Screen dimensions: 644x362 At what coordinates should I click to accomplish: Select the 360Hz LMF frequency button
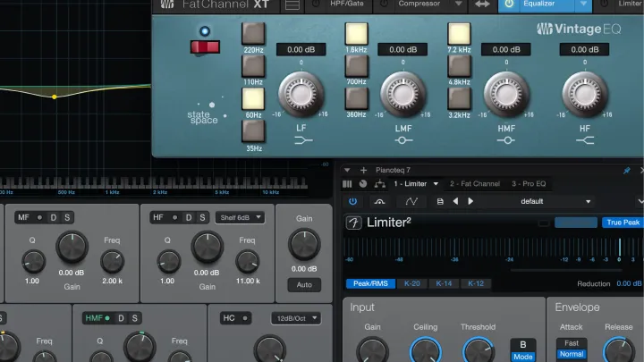coord(356,98)
